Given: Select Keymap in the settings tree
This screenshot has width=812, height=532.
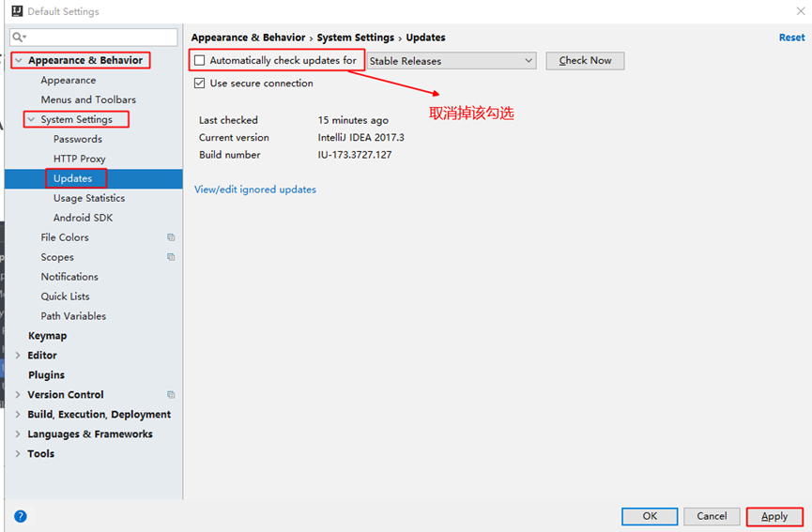Looking at the screenshot, I should tap(47, 336).
